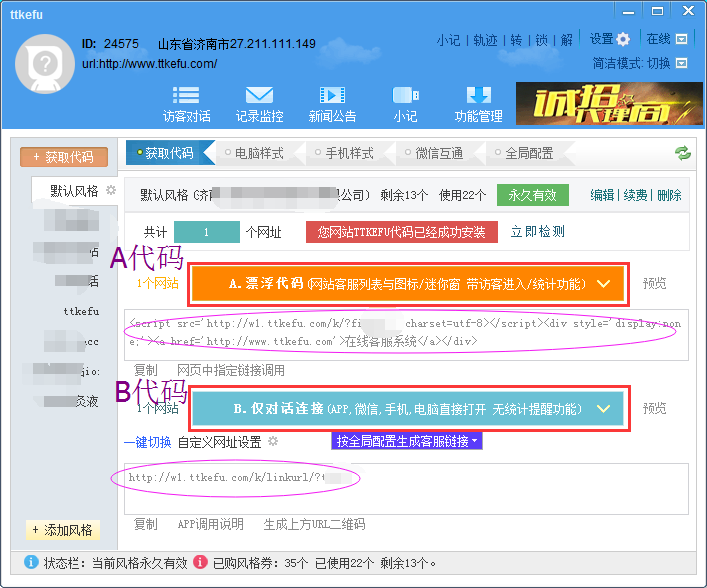Open the 在线 status dropdown

682,39
